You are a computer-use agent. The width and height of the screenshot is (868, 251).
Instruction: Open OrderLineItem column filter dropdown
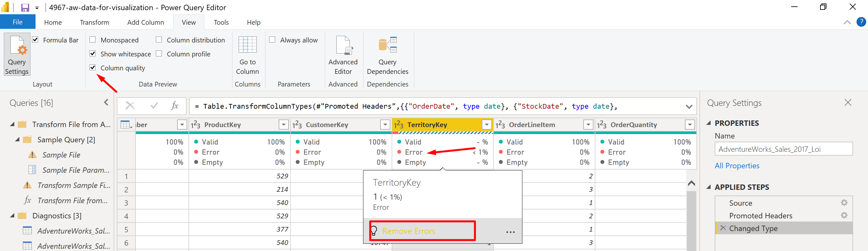588,125
